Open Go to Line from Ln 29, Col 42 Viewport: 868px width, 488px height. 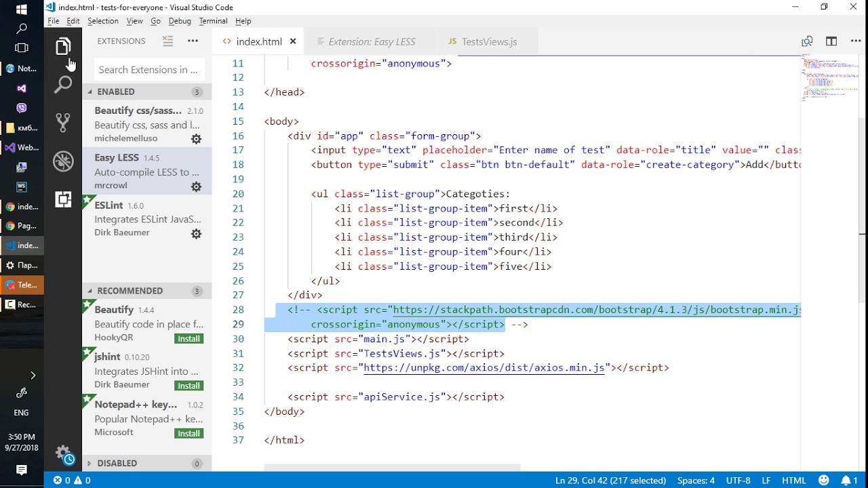coord(610,481)
